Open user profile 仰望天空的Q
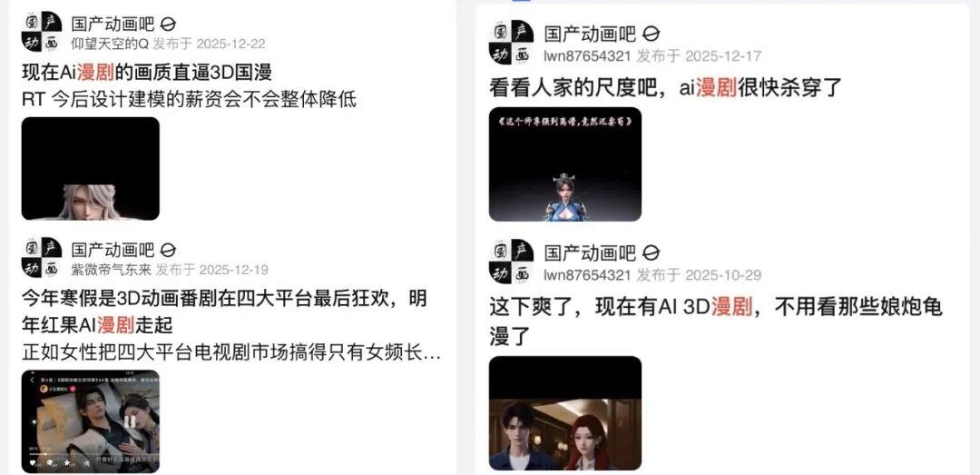The width and height of the screenshot is (980, 475). coord(110,44)
